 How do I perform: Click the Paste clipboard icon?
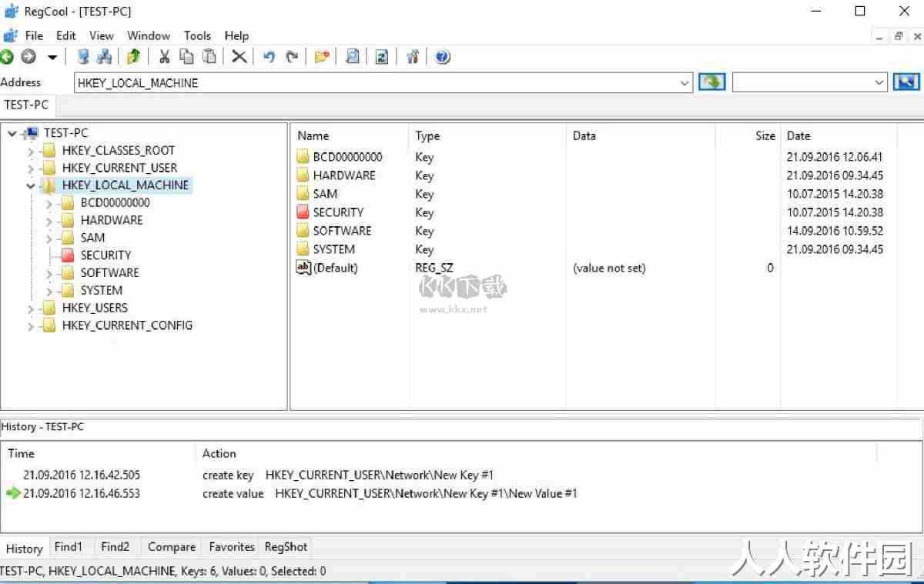(209, 56)
